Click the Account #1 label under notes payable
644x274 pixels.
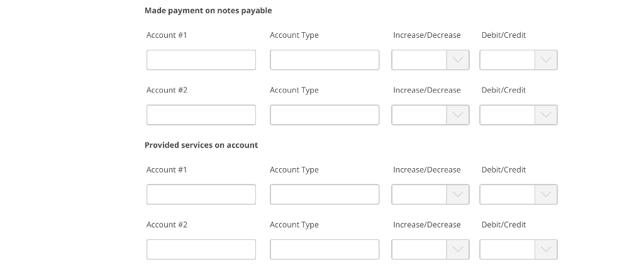pos(167,35)
